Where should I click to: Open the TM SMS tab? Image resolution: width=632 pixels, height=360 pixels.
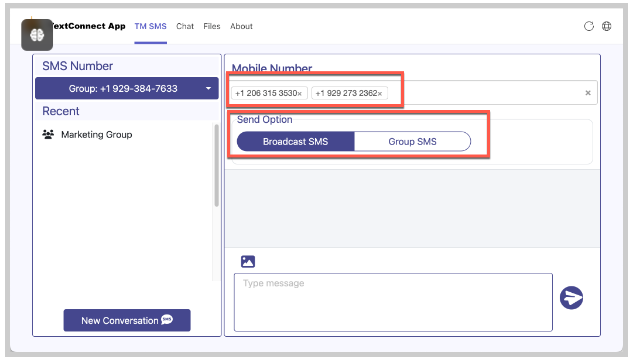click(x=150, y=26)
